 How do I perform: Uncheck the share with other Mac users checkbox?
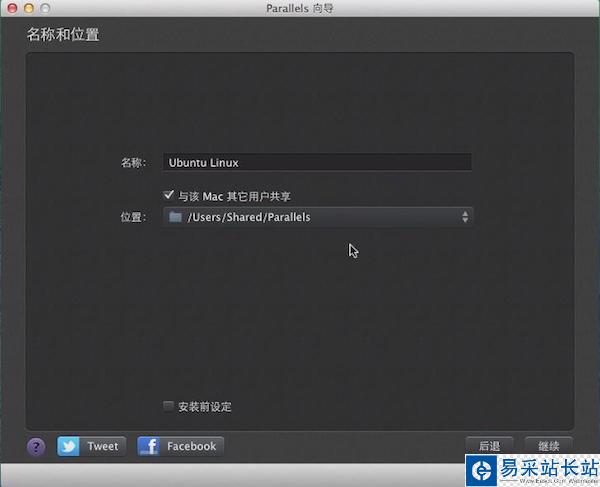point(168,195)
